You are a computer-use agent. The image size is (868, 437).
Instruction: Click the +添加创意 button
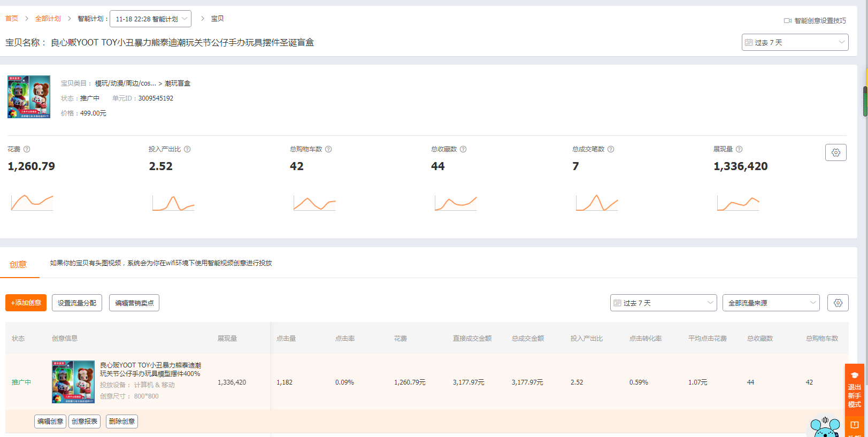tap(26, 303)
